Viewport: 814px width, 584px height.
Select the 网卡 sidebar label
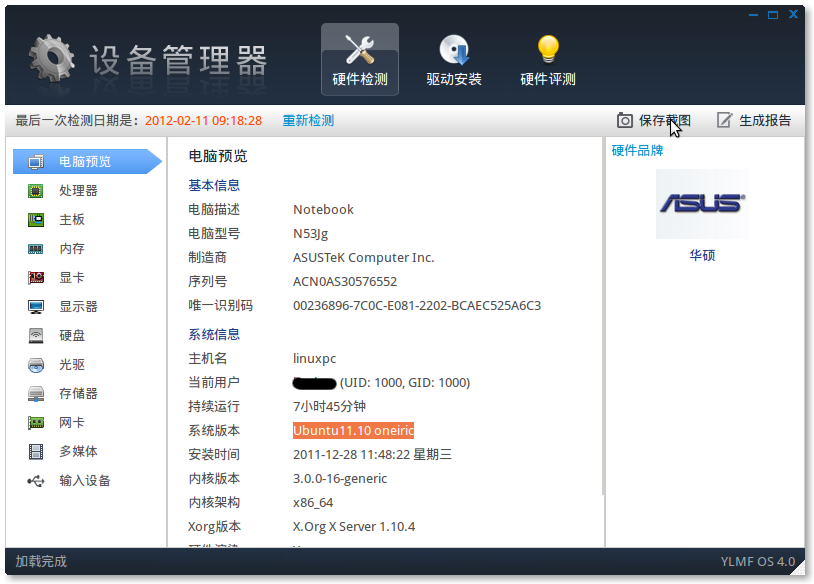coord(72,423)
